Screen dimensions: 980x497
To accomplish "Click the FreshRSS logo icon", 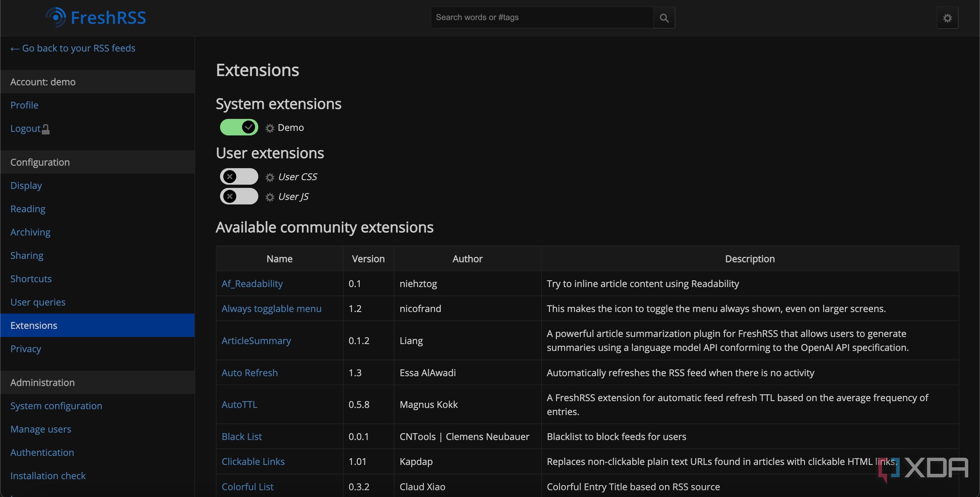I will (x=56, y=17).
